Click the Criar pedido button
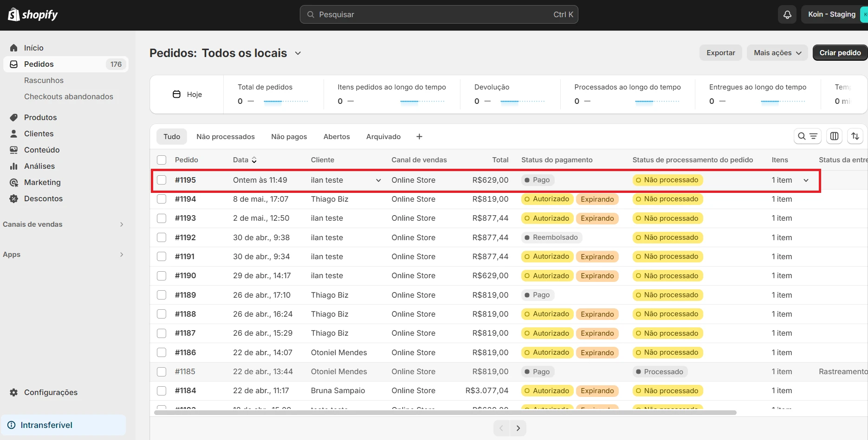This screenshot has width=868, height=440. click(840, 53)
